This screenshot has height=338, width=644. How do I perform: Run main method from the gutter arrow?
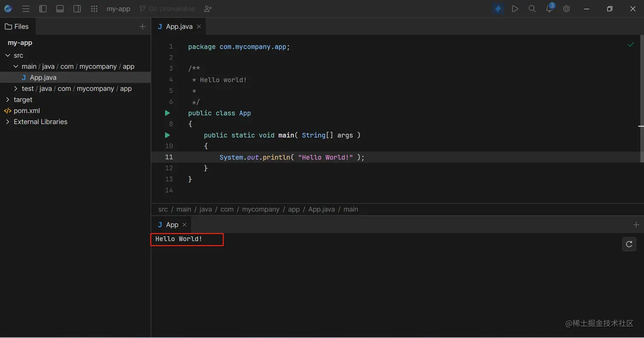[x=167, y=135]
